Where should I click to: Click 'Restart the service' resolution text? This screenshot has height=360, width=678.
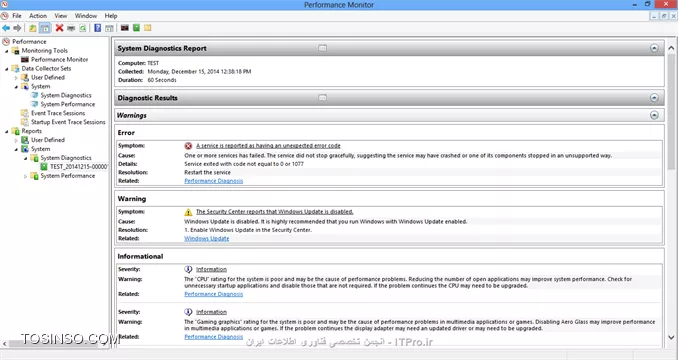(208, 172)
